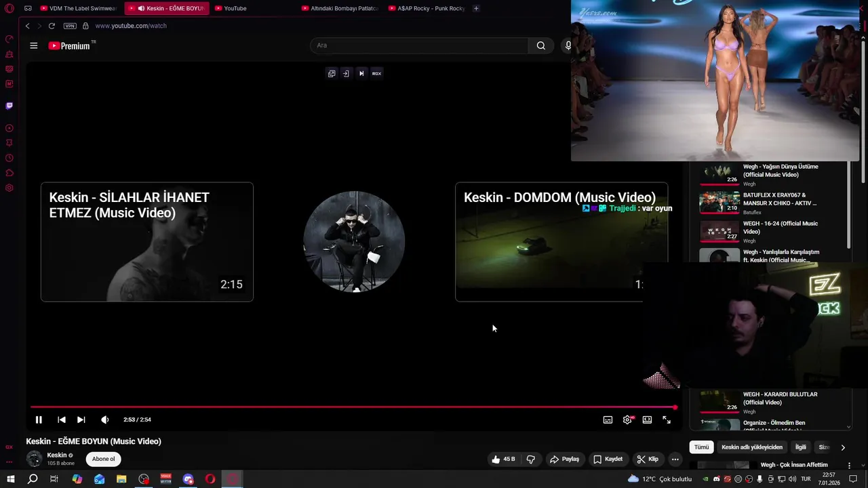Open a new browser tab
The width and height of the screenshot is (868, 488).
476,8
